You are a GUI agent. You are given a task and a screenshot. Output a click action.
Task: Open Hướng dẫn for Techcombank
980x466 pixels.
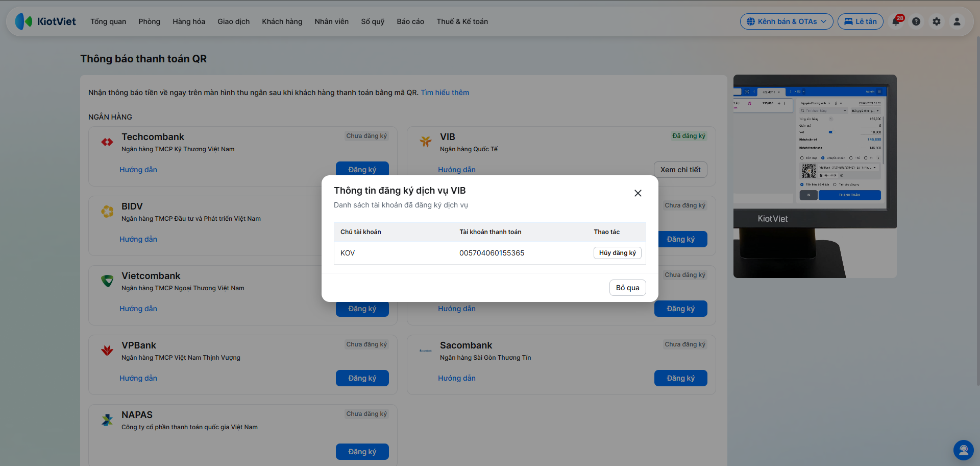click(x=138, y=170)
